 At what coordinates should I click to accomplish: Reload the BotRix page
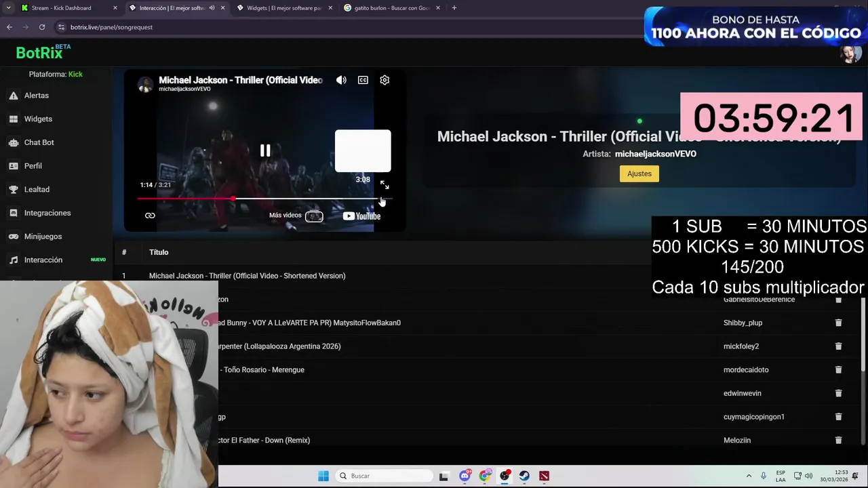tap(42, 27)
